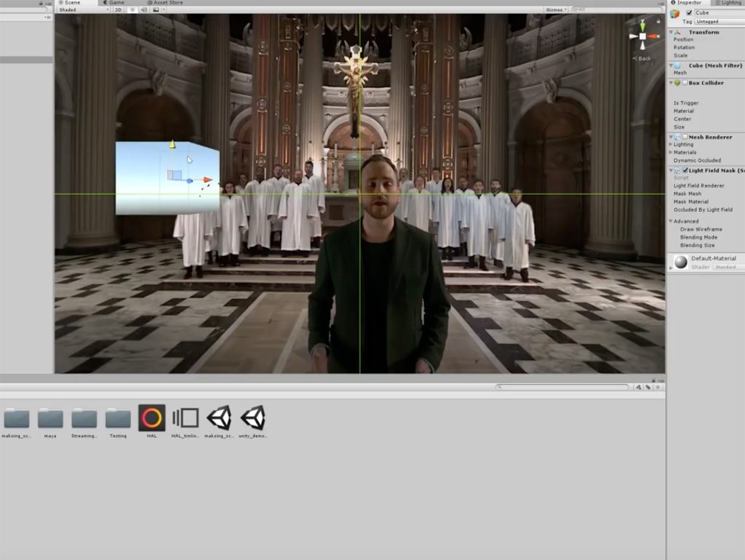Click search by label tag icon in Project panel
The image size is (745, 560).
click(648, 387)
